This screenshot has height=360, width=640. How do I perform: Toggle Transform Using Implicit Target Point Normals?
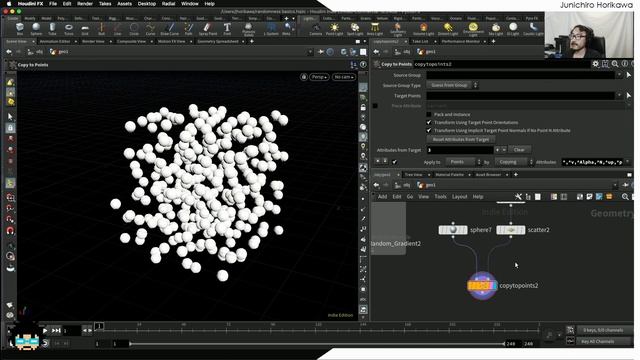pos(429,130)
